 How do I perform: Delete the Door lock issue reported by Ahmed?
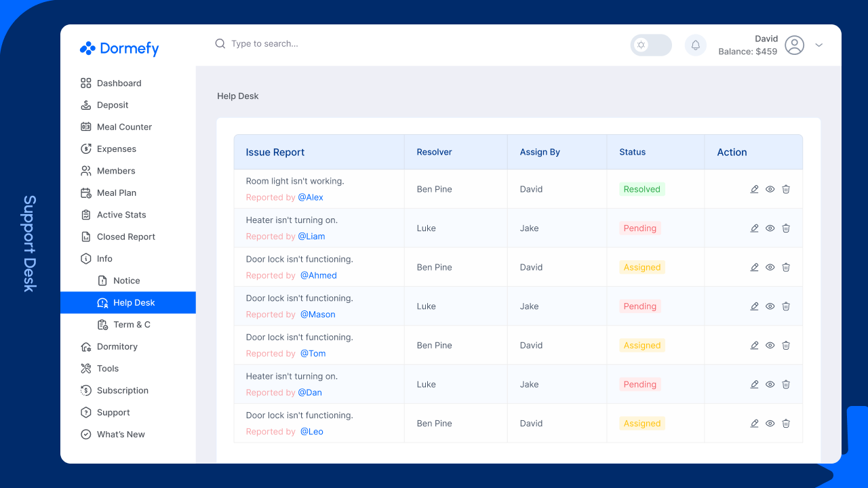tap(786, 267)
